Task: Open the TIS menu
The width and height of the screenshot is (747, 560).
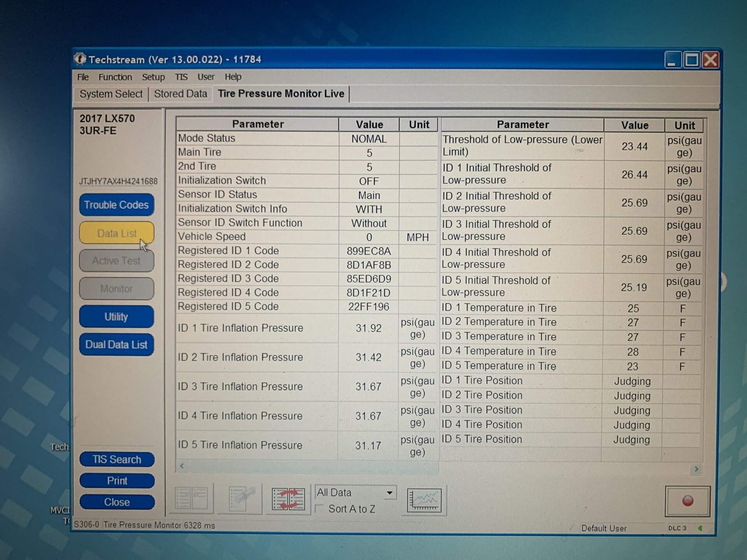Action: point(181,77)
